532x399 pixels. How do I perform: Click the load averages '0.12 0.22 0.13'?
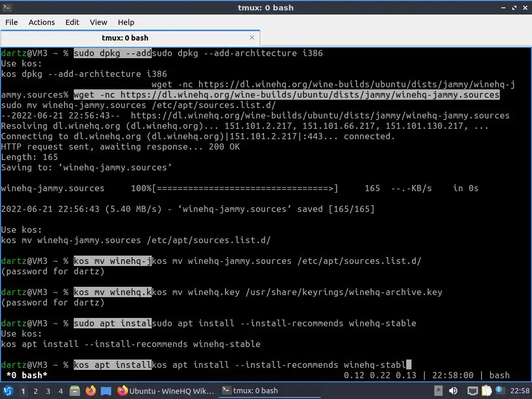point(380,375)
